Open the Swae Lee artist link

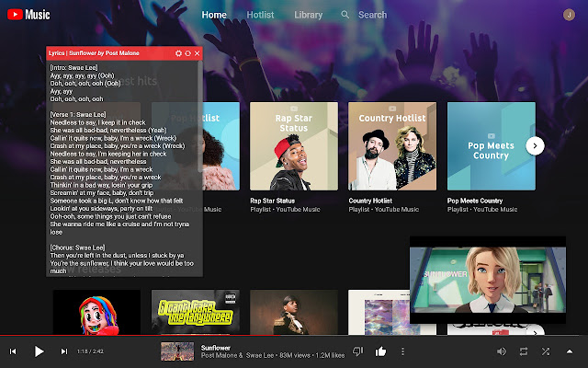[260, 356]
